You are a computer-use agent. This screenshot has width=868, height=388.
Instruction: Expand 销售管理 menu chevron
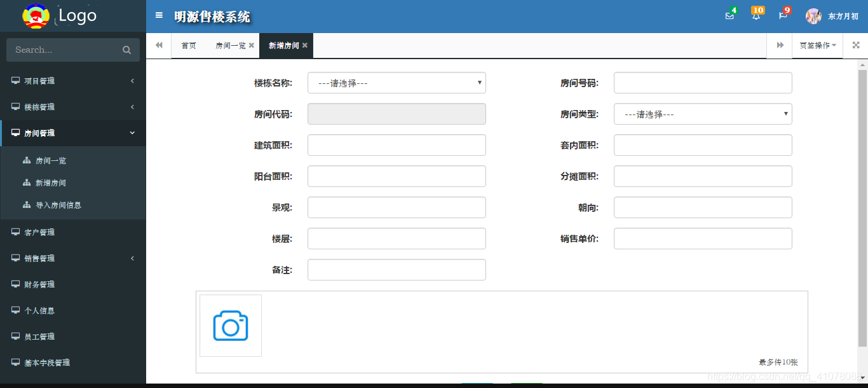click(x=132, y=258)
